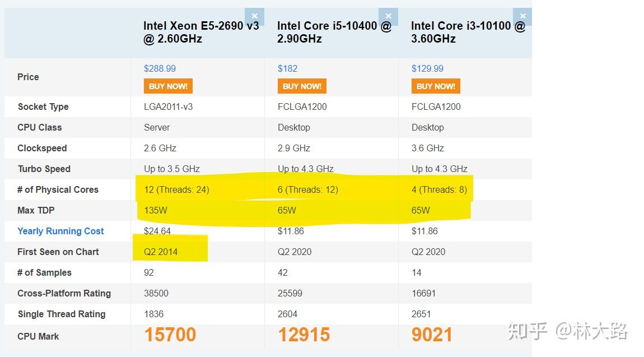Viewport: 644px width, 357px height.
Task: Click the Intel Core i3-10100 heading
Action: (x=468, y=32)
